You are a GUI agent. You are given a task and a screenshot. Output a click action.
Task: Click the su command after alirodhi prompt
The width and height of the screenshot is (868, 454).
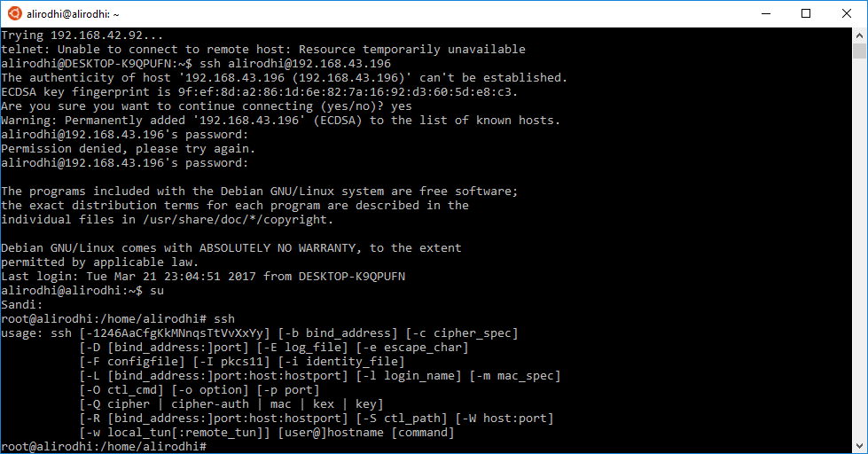[157, 291]
